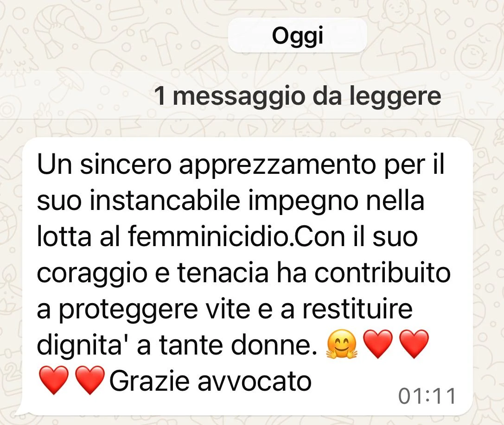
Task: Click the word proteggere in the message
Action: pyautogui.click(x=128, y=311)
